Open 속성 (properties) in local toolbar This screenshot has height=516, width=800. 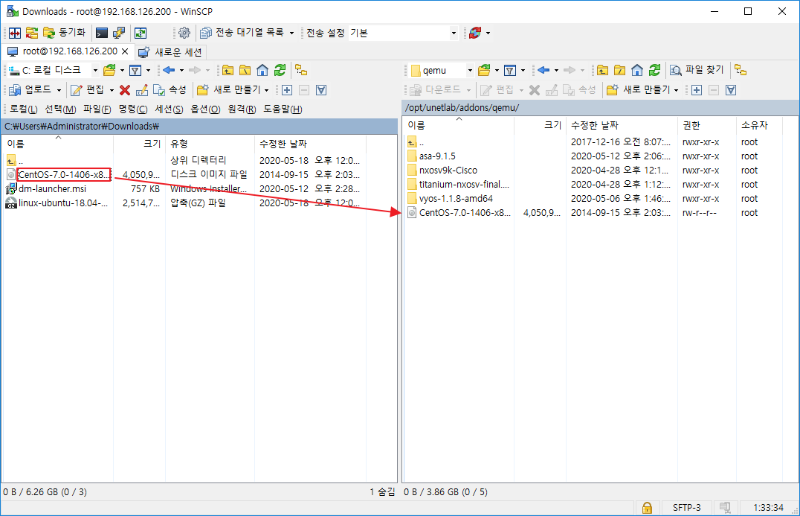point(170,90)
